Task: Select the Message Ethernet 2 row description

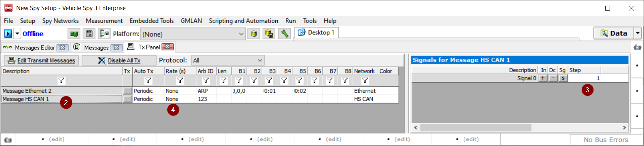Action: point(62,91)
